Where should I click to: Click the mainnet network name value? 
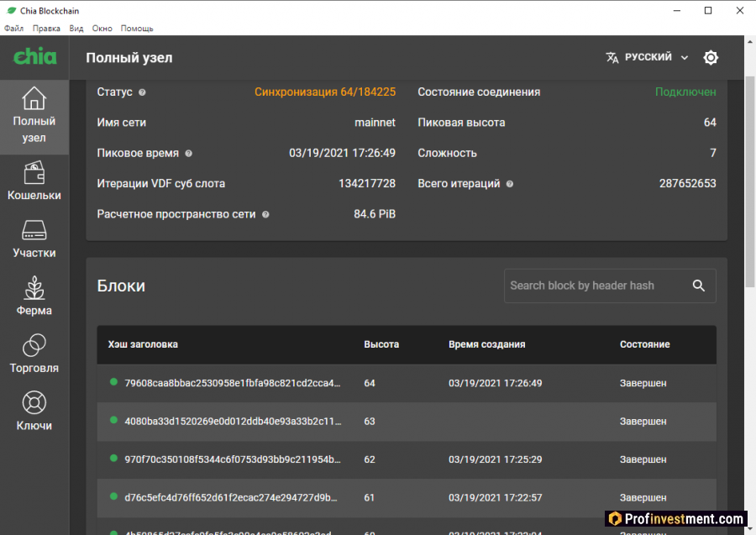click(x=375, y=123)
